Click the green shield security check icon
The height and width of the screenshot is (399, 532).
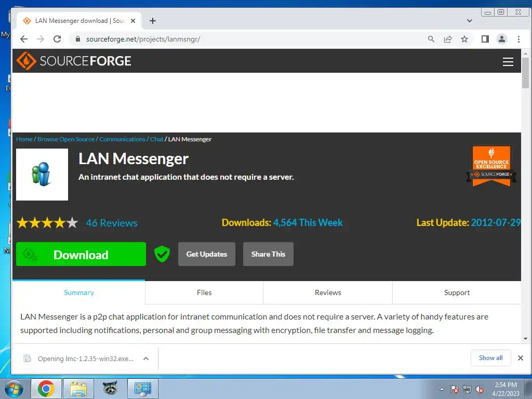pos(162,254)
